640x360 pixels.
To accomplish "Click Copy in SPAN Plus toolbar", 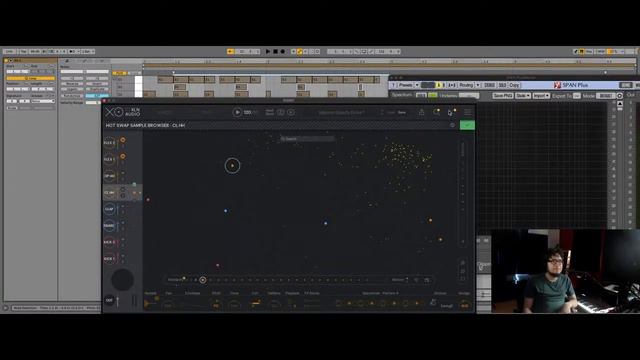I will point(514,85).
